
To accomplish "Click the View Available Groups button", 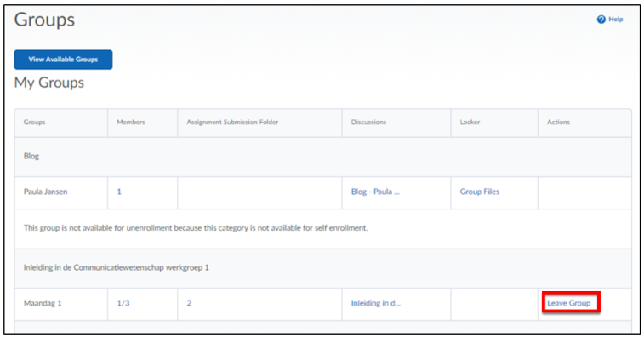I will click(63, 60).
